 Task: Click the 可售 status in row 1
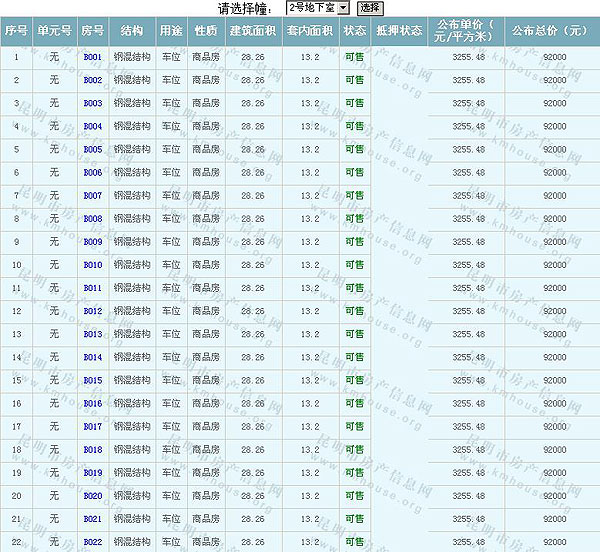point(354,57)
